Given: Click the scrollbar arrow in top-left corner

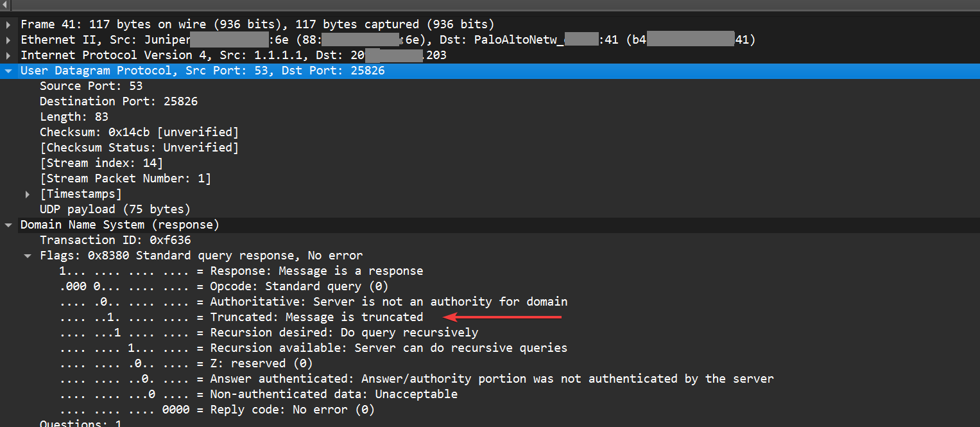Looking at the screenshot, I should click(x=5, y=5).
